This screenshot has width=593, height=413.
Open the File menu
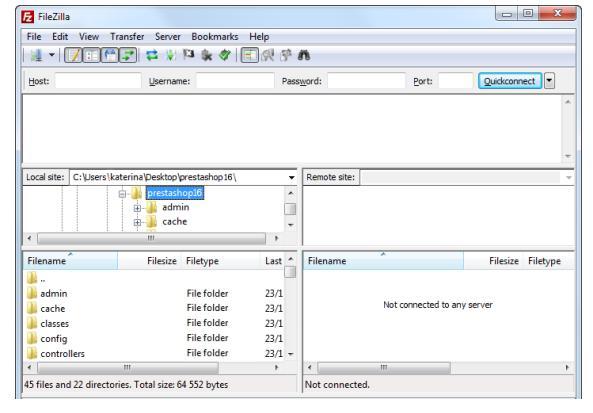tap(34, 37)
